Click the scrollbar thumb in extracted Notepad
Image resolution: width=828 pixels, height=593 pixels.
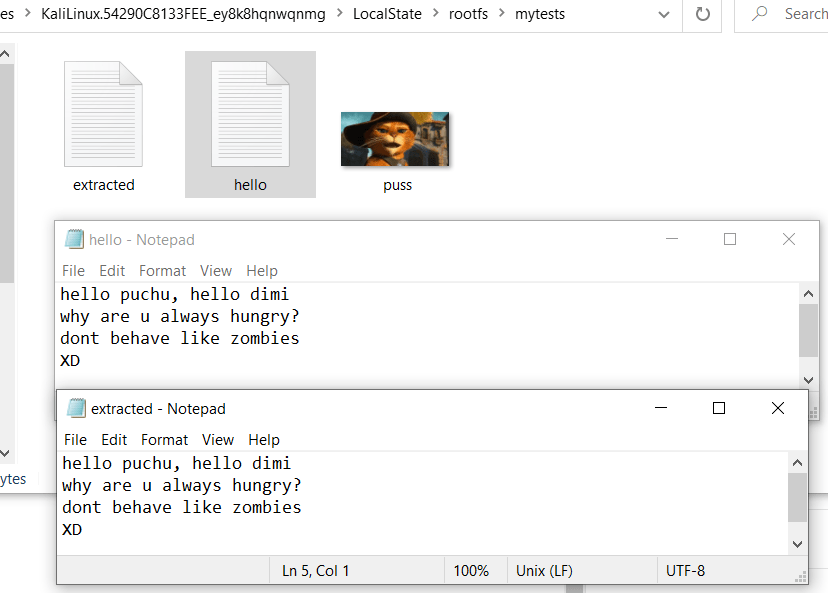pos(797,498)
